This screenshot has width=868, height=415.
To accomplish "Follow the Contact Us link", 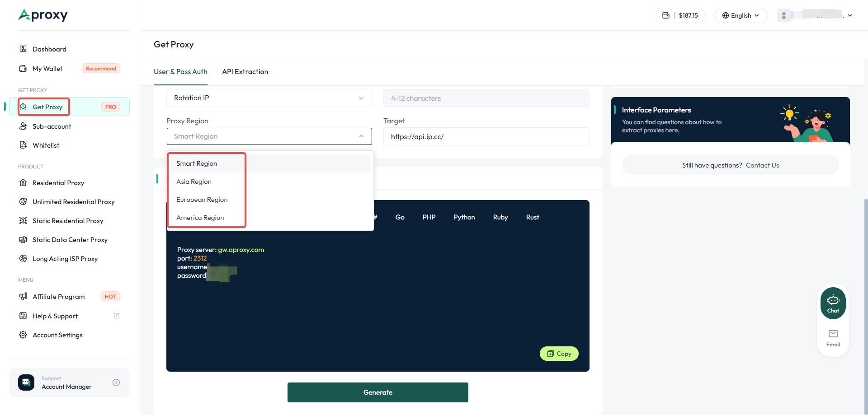I will pyautogui.click(x=762, y=165).
